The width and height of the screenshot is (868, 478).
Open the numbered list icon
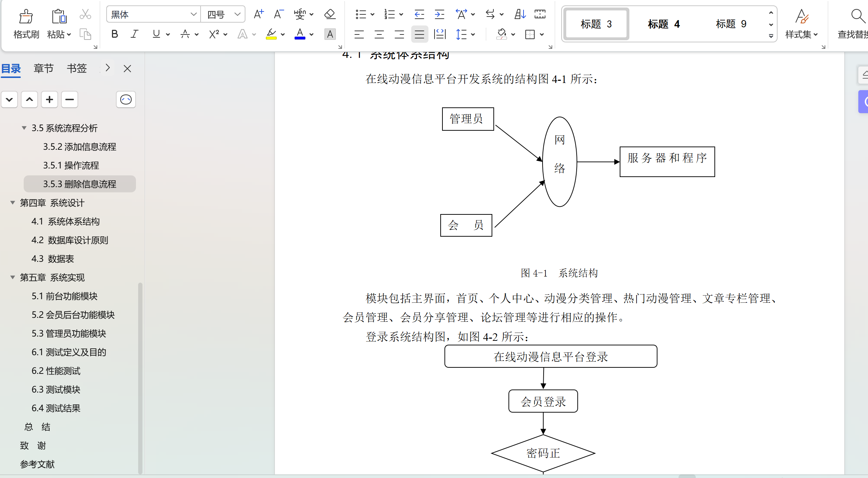point(389,14)
